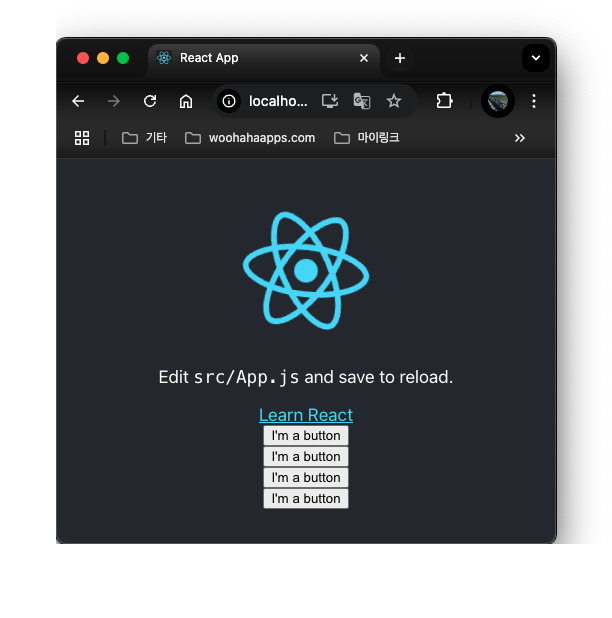Open Chrome's three-dot menu
Screen dimensions: 612x618
click(x=534, y=101)
